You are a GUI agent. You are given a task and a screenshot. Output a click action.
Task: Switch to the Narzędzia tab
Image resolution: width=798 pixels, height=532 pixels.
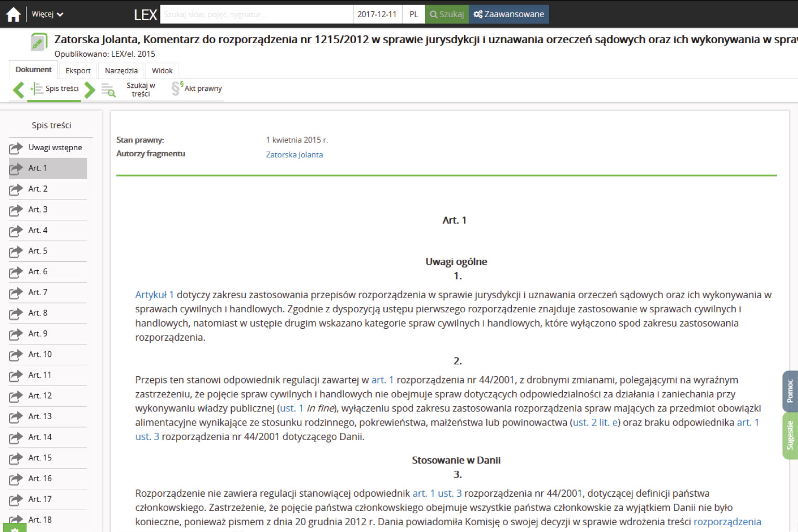(121, 71)
